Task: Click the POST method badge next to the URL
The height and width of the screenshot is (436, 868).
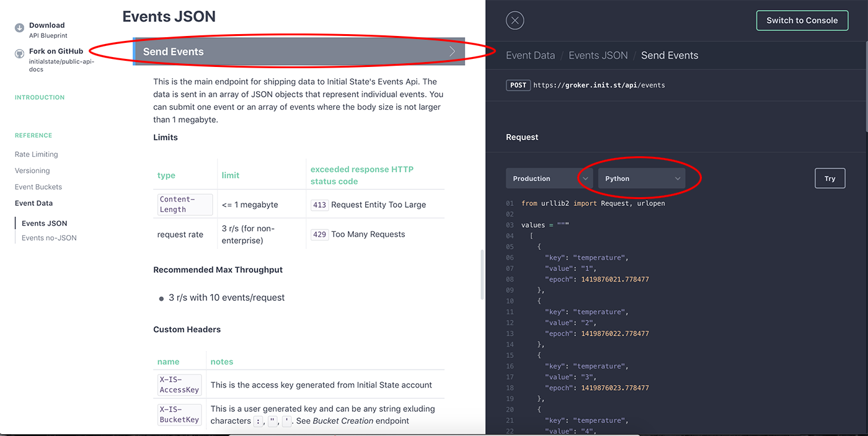Action: click(x=518, y=85)
